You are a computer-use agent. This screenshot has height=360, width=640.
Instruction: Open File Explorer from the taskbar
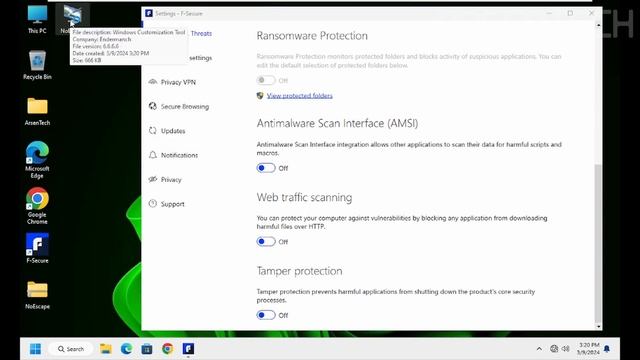(x=106, y=349)
